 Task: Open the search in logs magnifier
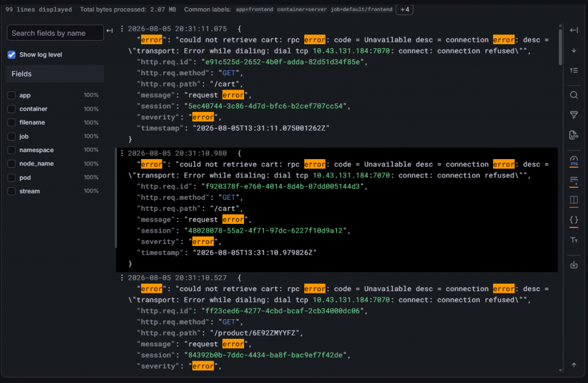click(574, 95)
